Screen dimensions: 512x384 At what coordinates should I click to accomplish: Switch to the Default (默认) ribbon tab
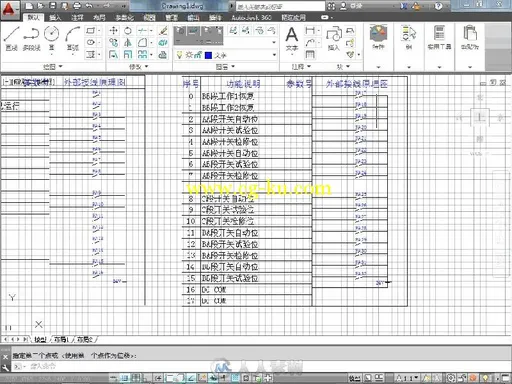[x=33, y=17]
